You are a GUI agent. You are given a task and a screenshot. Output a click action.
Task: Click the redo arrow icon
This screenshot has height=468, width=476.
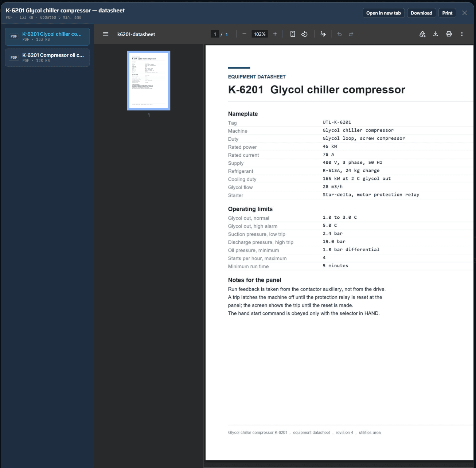(x=351, y=34)
